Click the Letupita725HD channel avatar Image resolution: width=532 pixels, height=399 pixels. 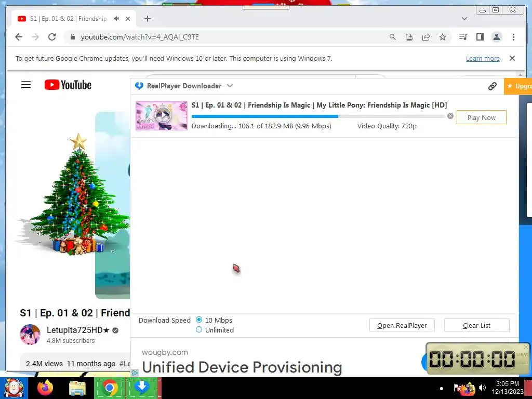30,335
